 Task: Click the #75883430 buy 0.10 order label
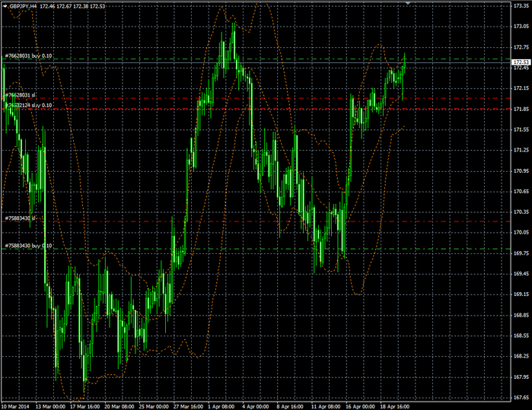pos(28,246)
